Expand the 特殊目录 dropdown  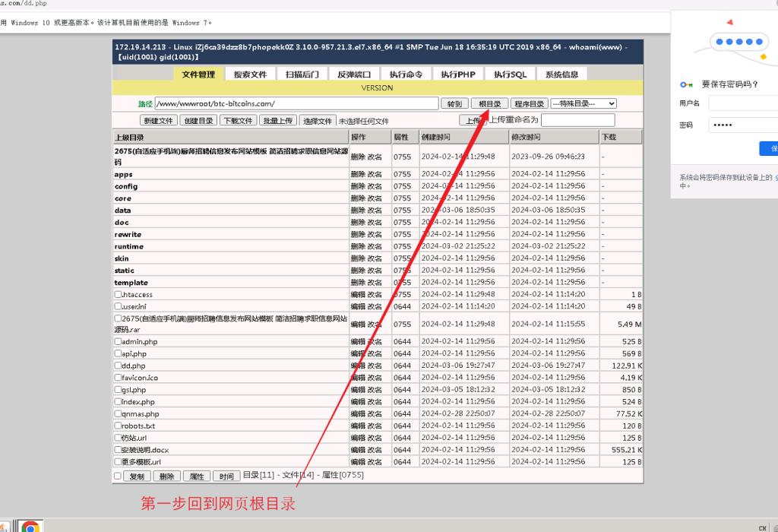(583, 104)
